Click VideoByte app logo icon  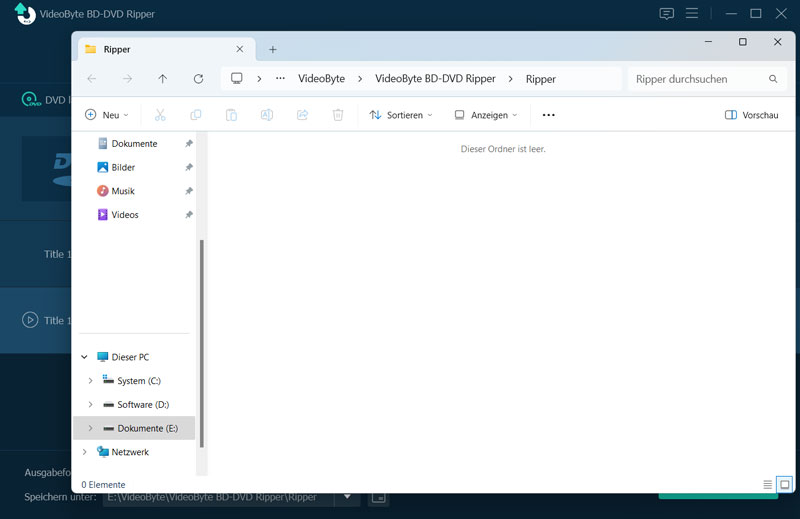(24, 14)
